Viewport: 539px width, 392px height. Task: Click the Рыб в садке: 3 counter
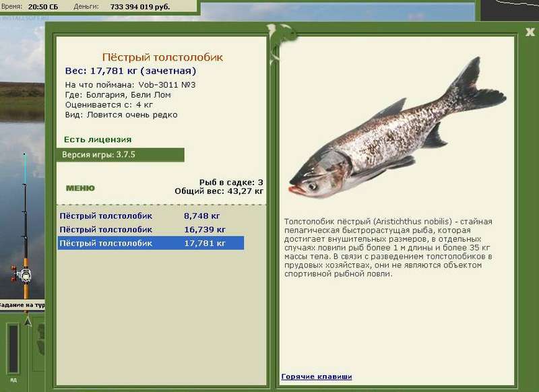pos(231,183)
